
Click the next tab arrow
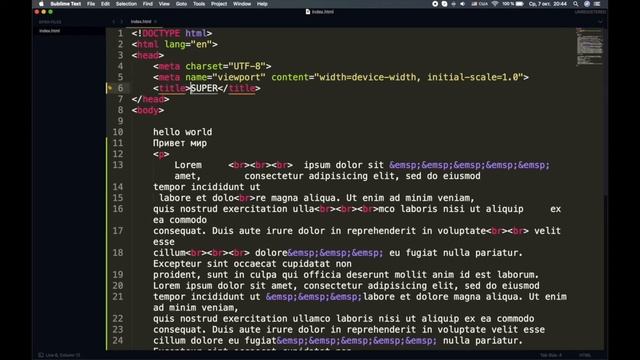pyautogui.click(x=121, y=21)
